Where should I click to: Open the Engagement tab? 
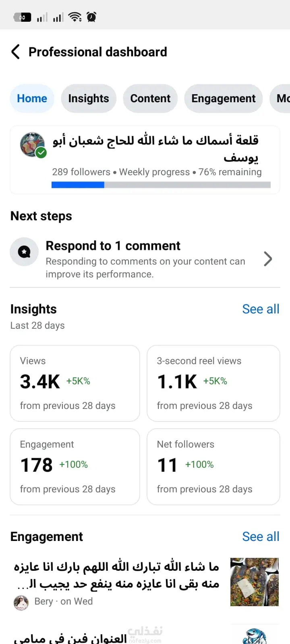[224, 99]
